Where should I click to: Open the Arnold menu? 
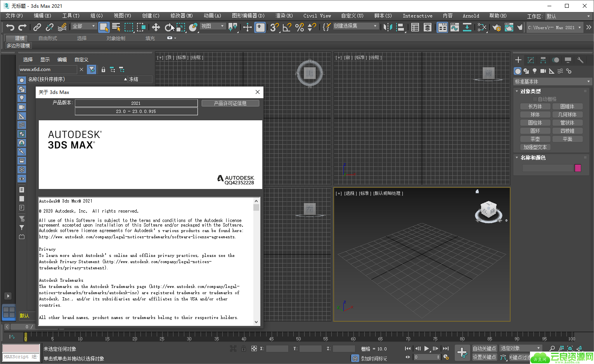pos(471,16)
